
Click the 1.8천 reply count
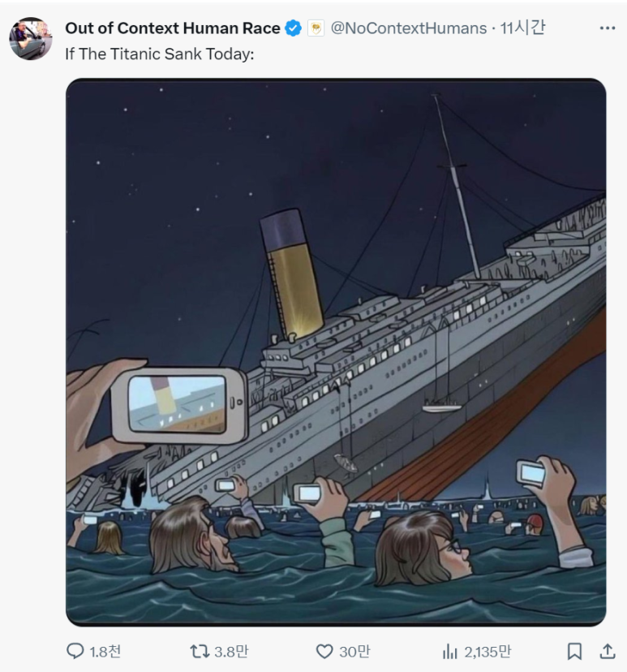tap(105, 652)
